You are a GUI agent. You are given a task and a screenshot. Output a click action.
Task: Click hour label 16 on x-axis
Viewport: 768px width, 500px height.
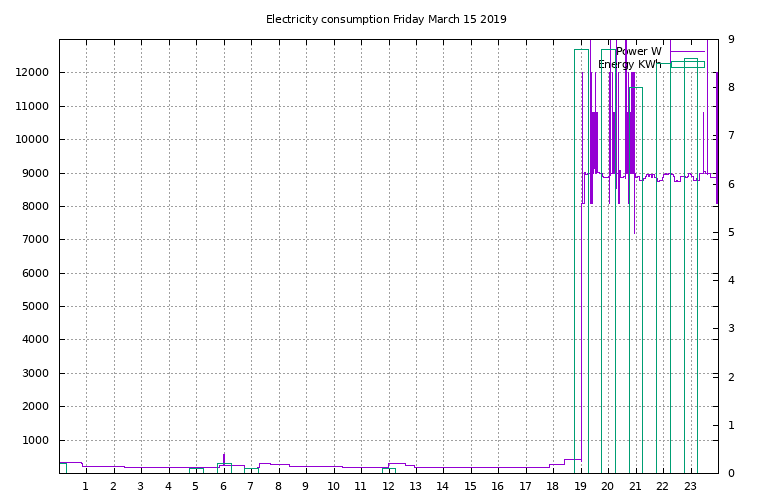click(x=498, y=486)
